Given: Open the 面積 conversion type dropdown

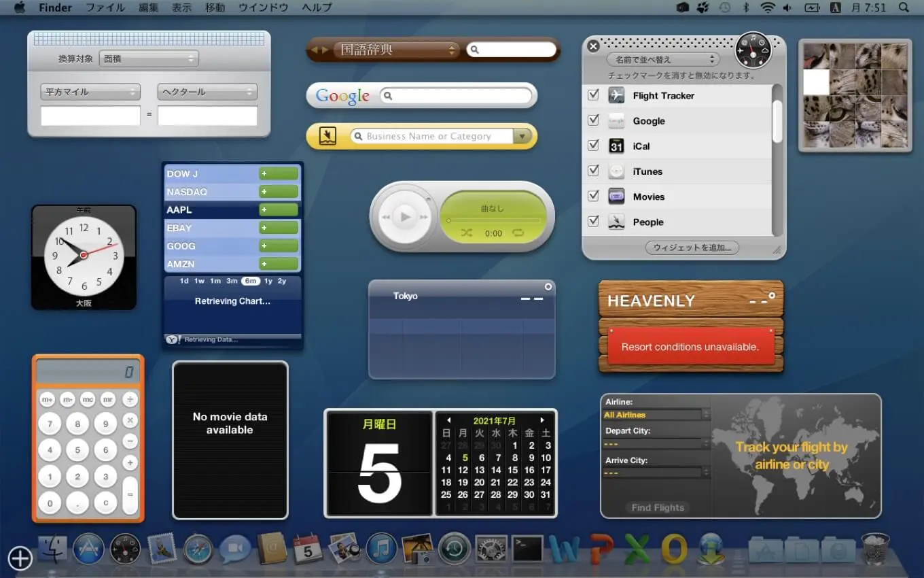Looking at the screenshot, I should click(x=149, y=58).
